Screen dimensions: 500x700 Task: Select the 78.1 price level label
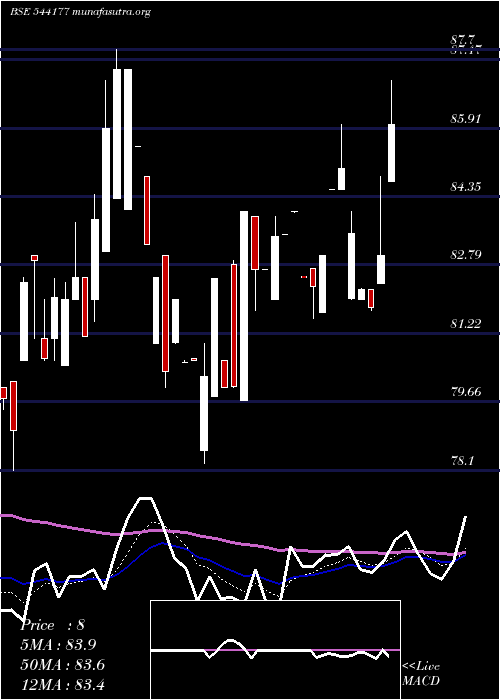(x=462, y=460)
